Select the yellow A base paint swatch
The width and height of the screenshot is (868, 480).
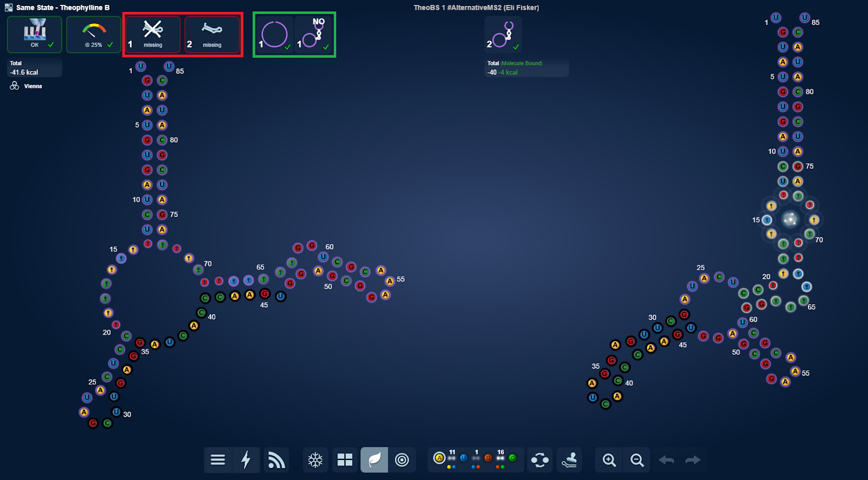point(439,458)
